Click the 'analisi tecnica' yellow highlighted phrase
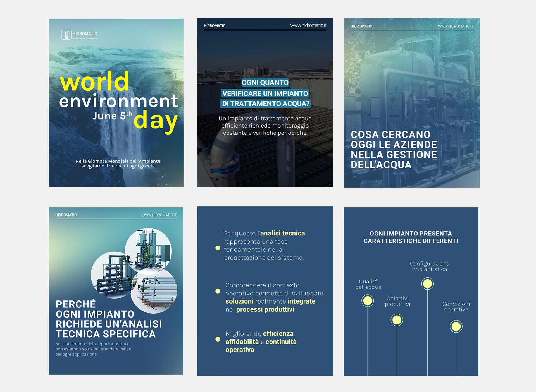 pyautogui.click(x=283, y=233)
